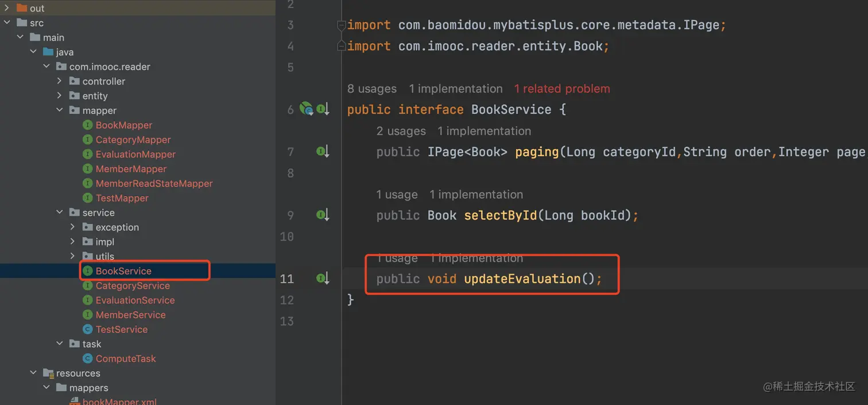Expand the exception package
The height and width of the screenshot is (405, 868).
tap(73, 227)
